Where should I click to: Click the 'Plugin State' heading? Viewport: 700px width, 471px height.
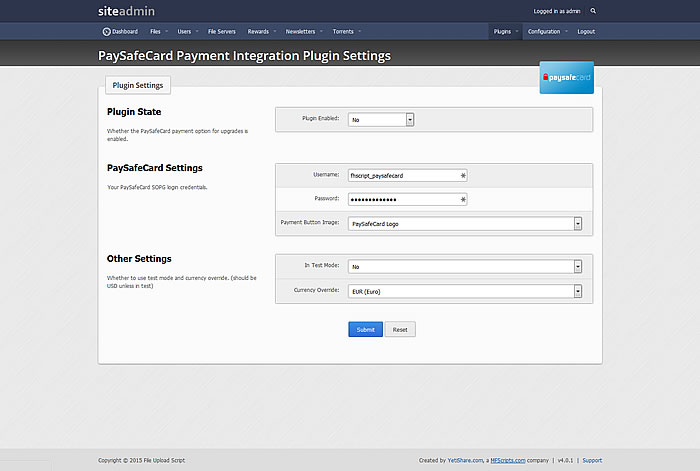tap(134, 112)
